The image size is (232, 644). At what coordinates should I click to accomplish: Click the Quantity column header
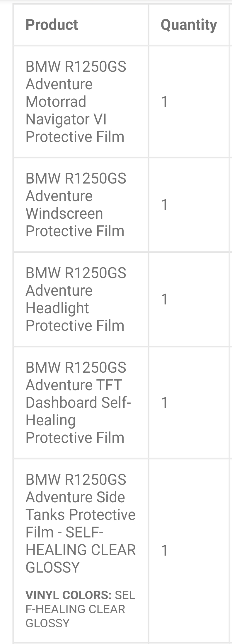(x=189, y=25)
